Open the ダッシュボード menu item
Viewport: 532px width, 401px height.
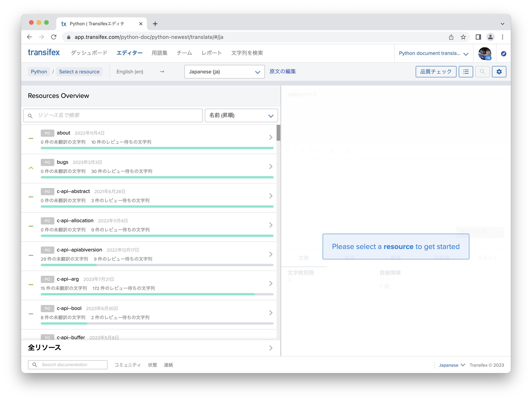pyautogui.click(x=89, y=53)
